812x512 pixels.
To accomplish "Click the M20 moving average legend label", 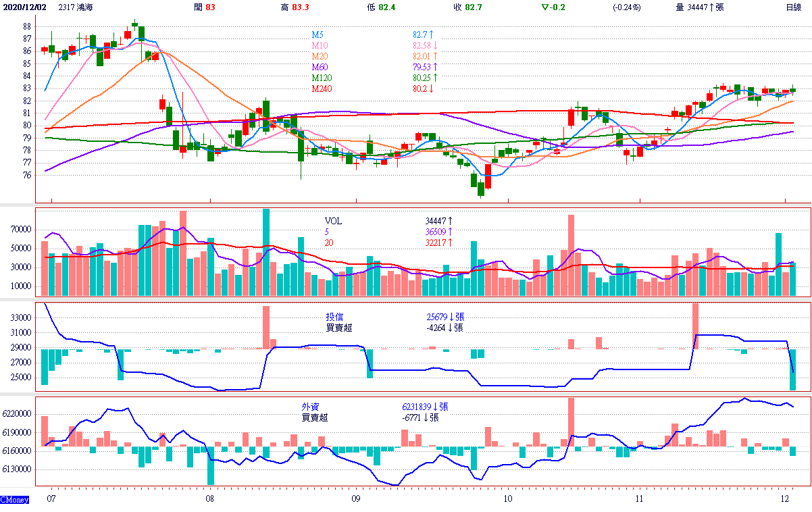I will [320, 56].
